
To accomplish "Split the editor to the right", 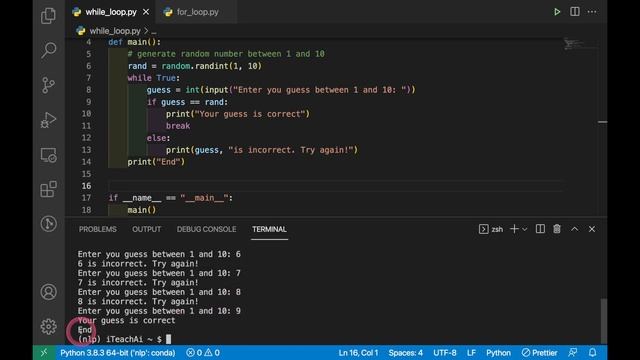I will (575, 12).
